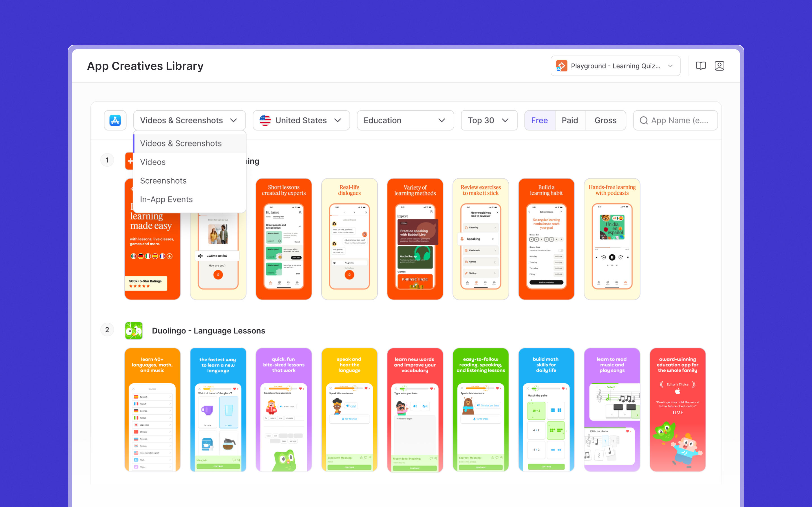The width and height of the screenshot is (812, 507).
Task: Click the Duolingo owl app icon
Action: click(x=134, y=331)
